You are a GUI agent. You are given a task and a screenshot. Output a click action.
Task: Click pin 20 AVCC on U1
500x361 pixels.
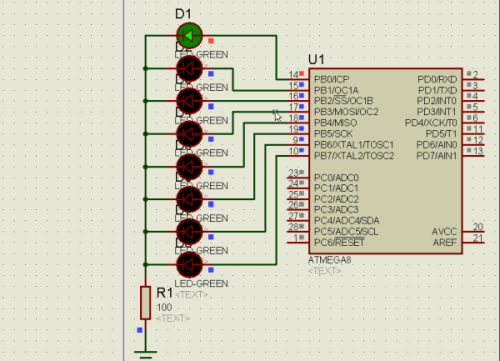[473, 232]
